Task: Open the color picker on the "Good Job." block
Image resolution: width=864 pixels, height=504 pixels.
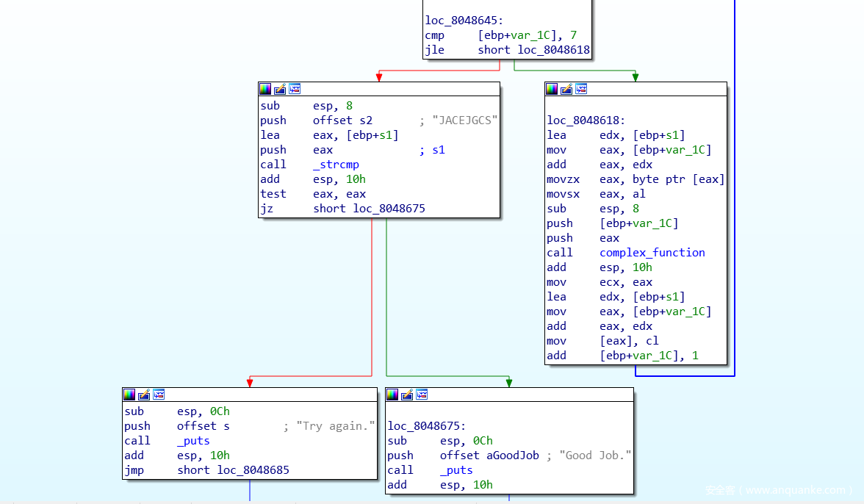Action: (392, 395)
